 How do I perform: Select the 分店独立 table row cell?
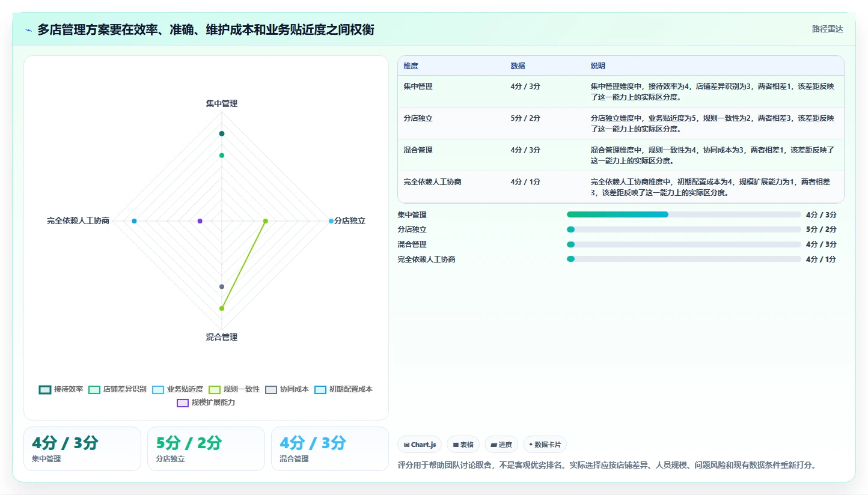click(418, 118)
